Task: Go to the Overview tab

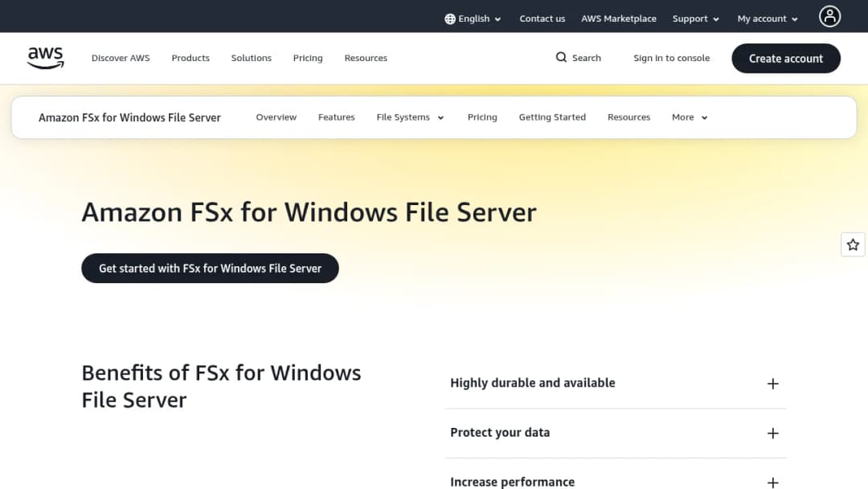Action: tap(276, 117)
